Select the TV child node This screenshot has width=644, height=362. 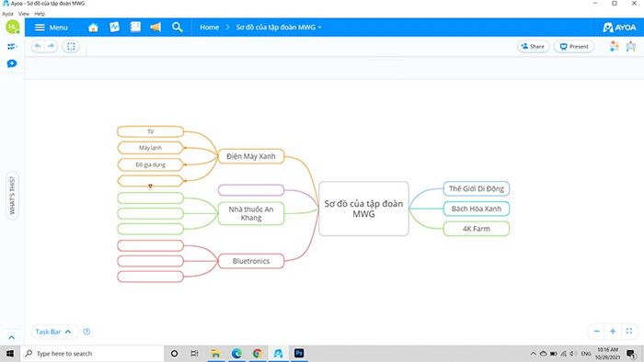coord(150,131)
